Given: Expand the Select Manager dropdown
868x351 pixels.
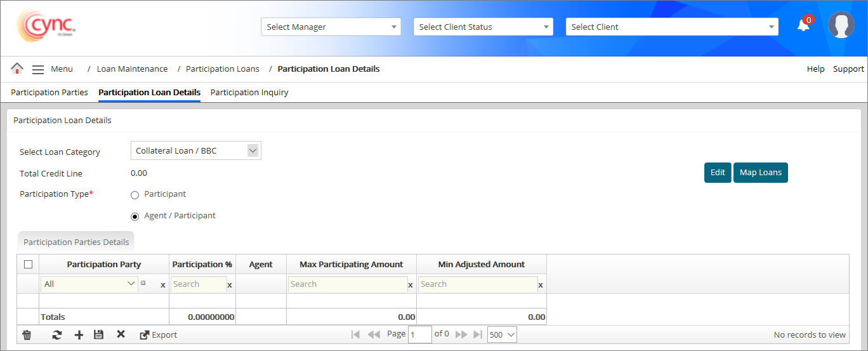Looking at the screenshot, I should 331,27.
